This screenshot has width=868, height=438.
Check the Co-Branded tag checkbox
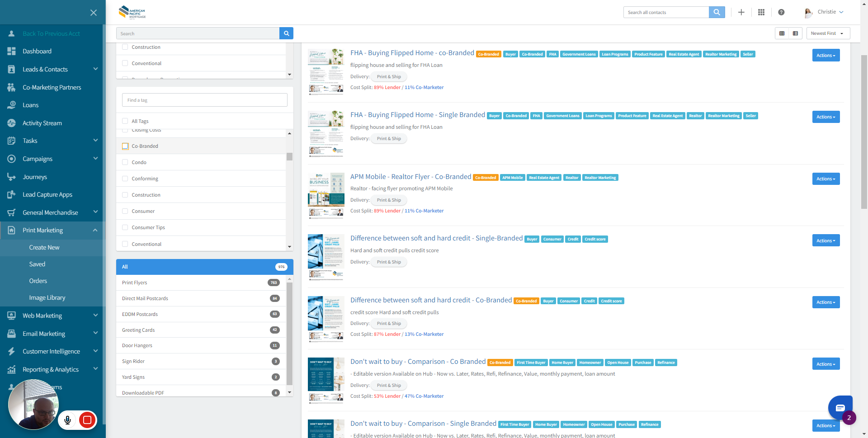click(125, 146)
